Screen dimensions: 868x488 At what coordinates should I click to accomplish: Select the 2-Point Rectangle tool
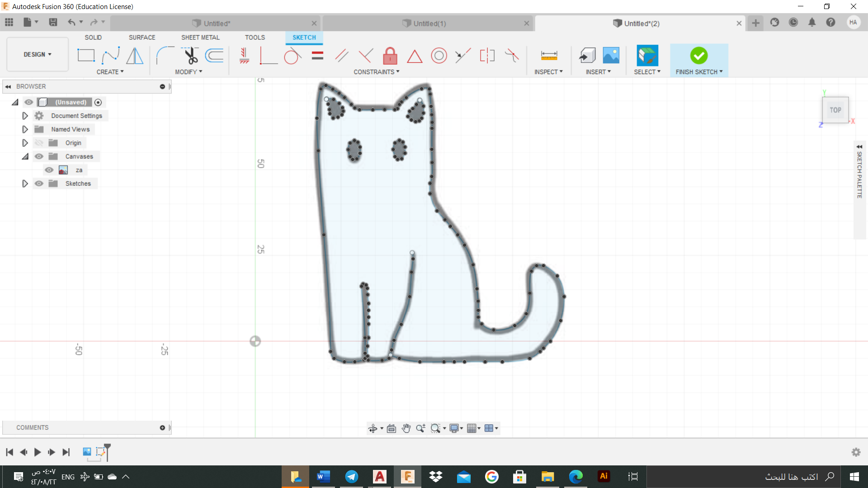click(x=85, y=56)
